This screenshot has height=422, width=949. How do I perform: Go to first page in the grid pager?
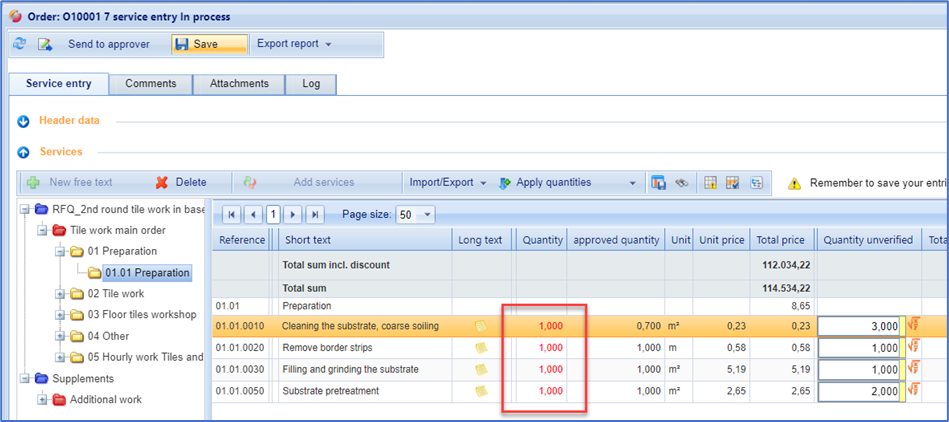(231, 214)
